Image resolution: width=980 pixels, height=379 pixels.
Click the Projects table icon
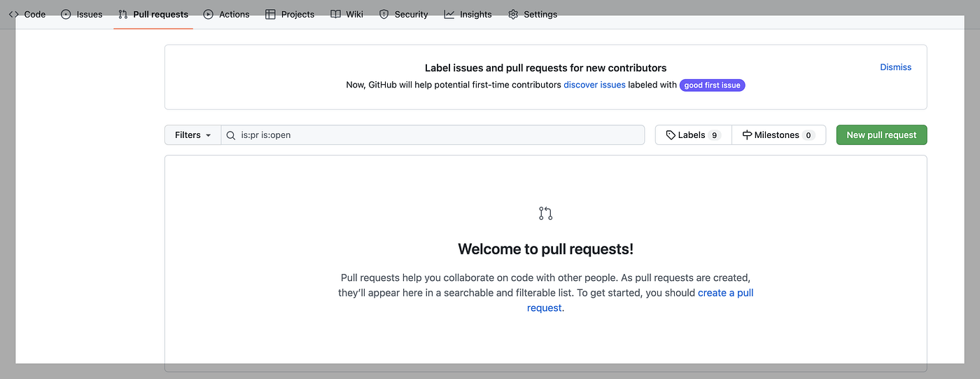tap(270, 14)
